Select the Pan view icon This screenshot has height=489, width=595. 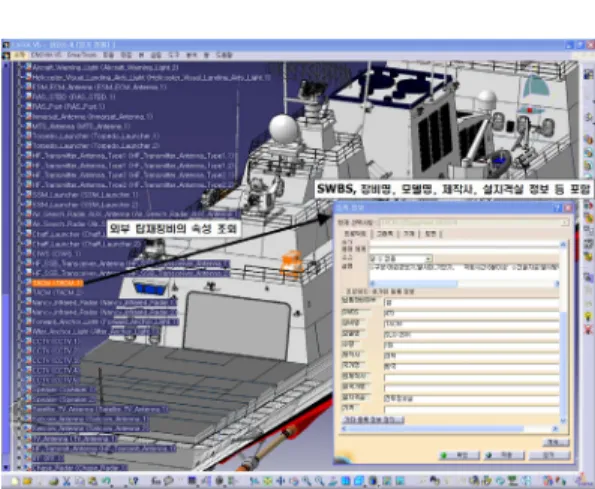coord(280,481)
